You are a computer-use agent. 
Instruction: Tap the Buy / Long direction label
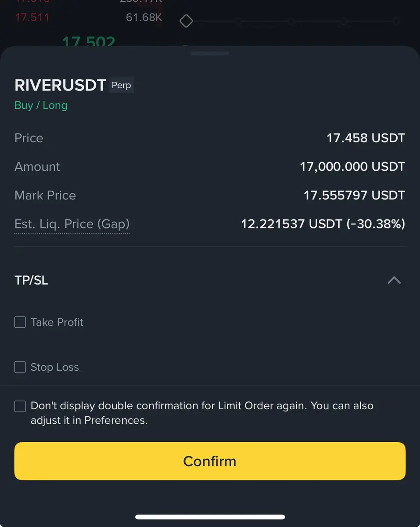[41, 105]
